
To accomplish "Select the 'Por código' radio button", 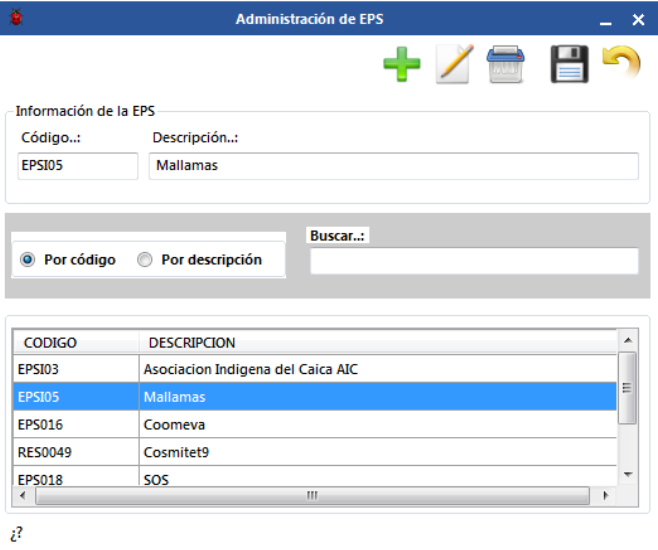I will (28, 260).
